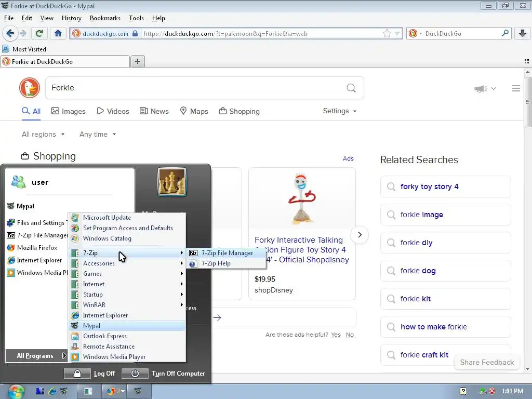Open the Mypal raccoon taskbar button
Viewport: 532px width, 399px height.
click(138, 391)
